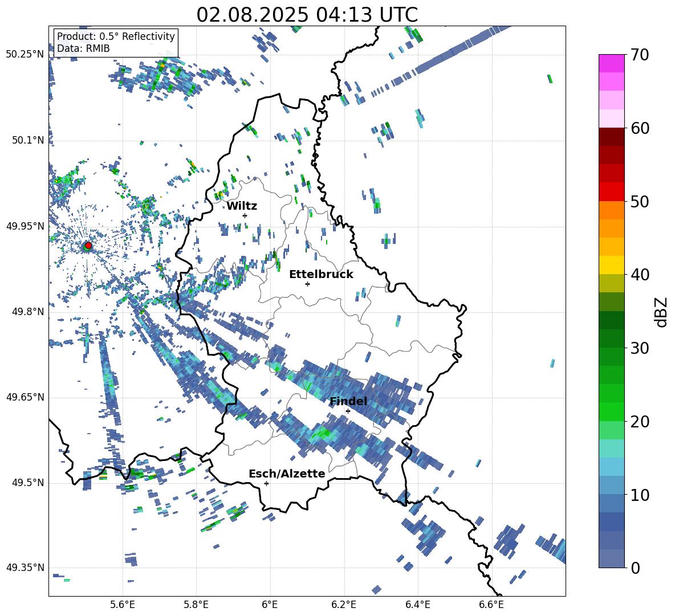Click the colorbar 30 tick label
Viewport: 675px width, 616px height.
[x=639, y=348]
